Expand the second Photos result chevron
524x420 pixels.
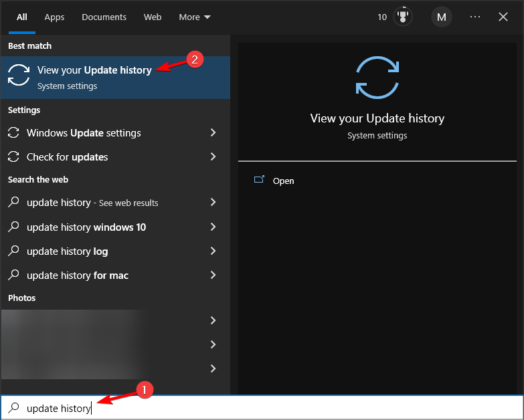click(213, 344)
